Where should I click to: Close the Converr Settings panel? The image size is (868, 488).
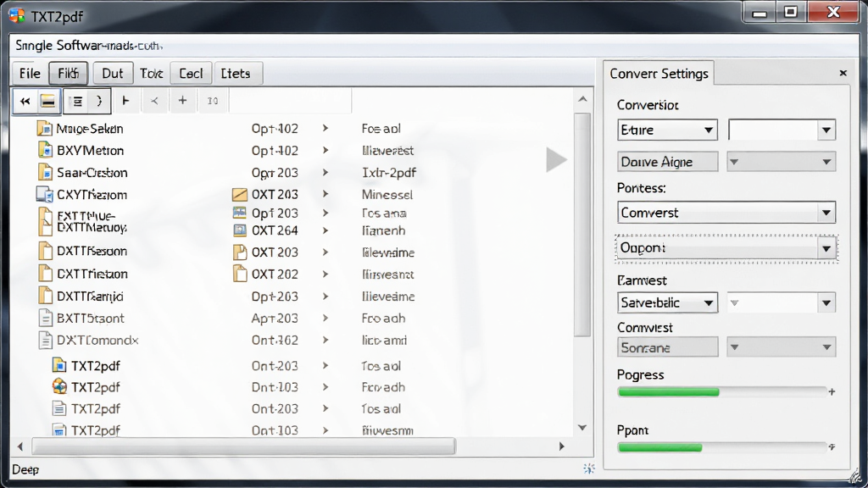(x=843, y=73)
